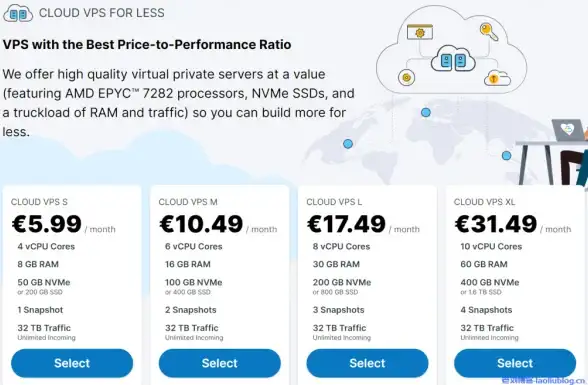Click the €31.49 price label
The height and width of the screenshot is (385, 588).
496,224
